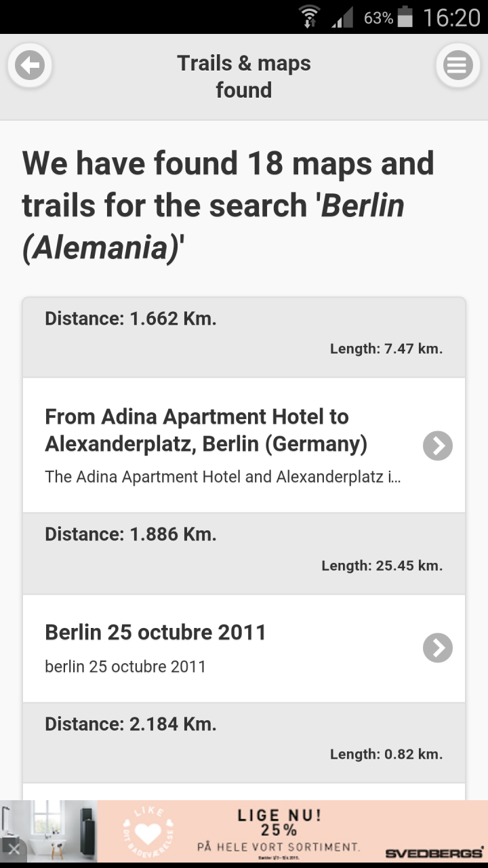Image resolution: width=488 pixels, height=868 pixels.
Task: Tap the back arrow icon
Action: coord(30,66)
